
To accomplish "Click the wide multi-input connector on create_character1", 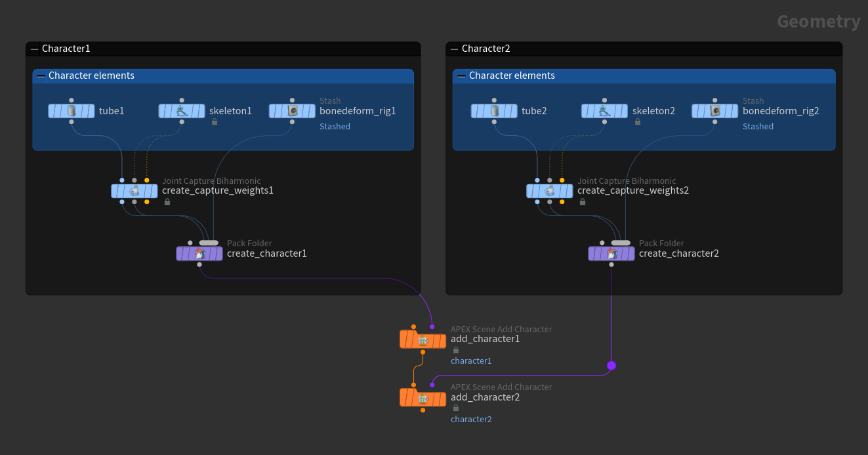I will pos(209,243).
